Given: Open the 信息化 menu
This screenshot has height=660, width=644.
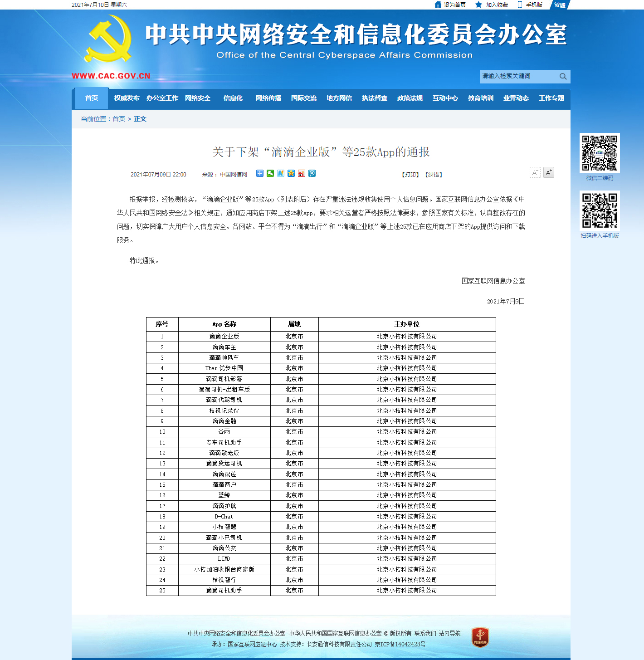Looking at the screenshot, I should pyautogui.click(x=233, y=98).
